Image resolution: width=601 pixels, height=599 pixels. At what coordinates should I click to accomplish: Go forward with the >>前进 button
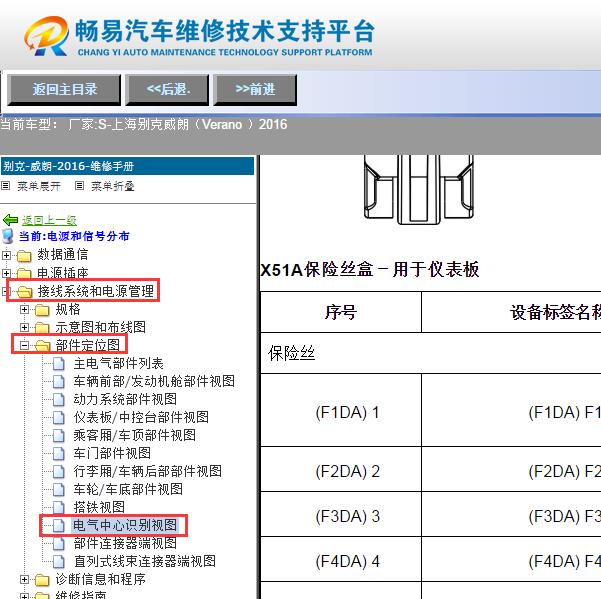(x=255, y=90)
